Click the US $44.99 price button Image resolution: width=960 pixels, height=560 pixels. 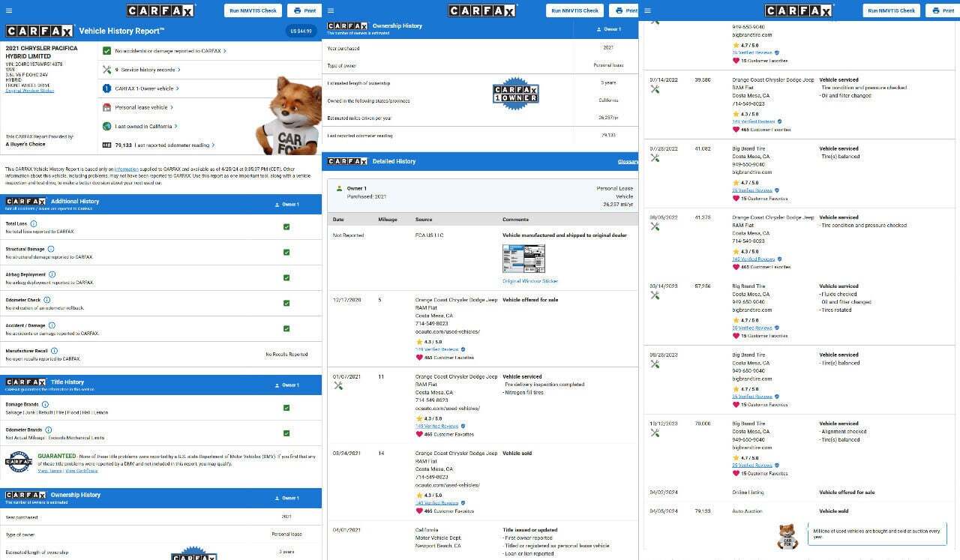302,31
